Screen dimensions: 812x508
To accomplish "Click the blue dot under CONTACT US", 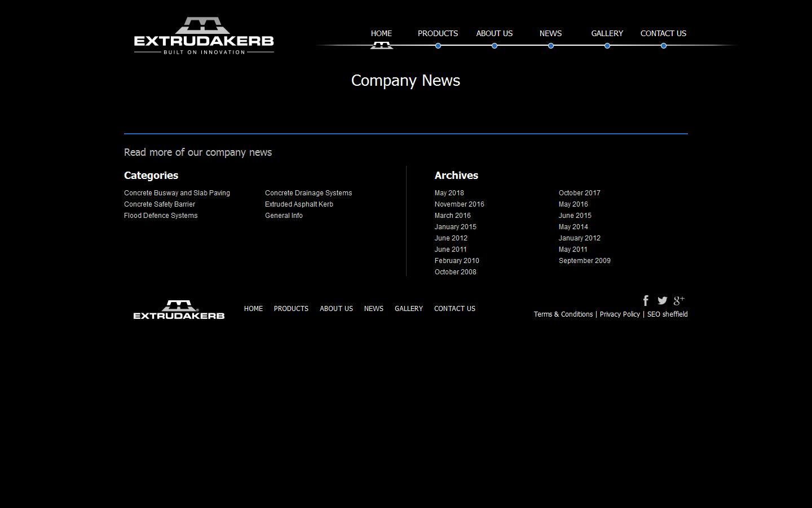I will [663, 46].
